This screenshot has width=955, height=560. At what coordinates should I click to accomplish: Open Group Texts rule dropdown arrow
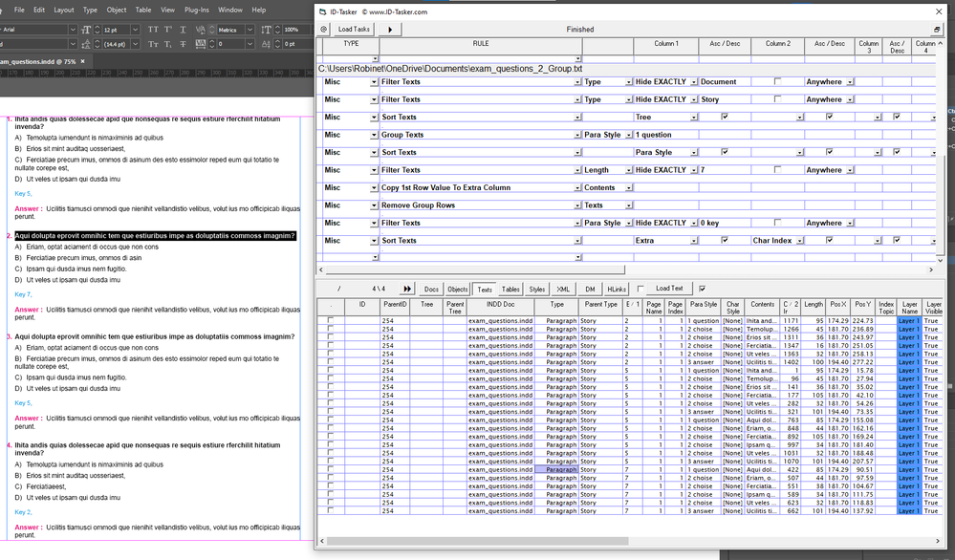tap(577, 135)
